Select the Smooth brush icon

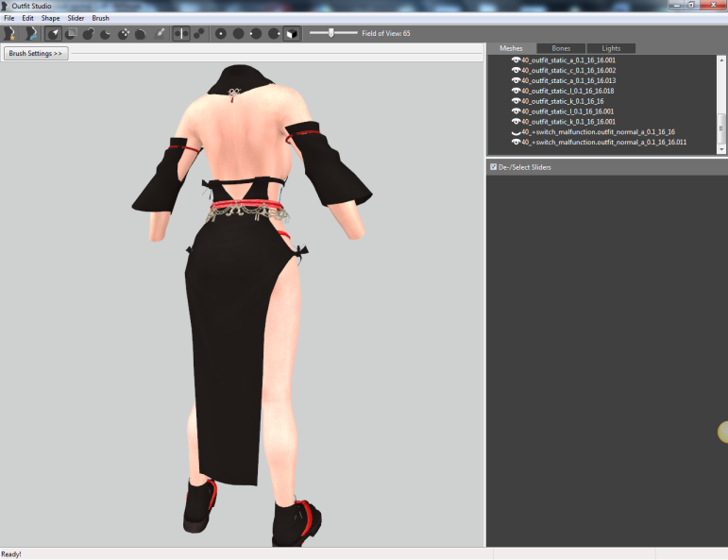point(140,33)
